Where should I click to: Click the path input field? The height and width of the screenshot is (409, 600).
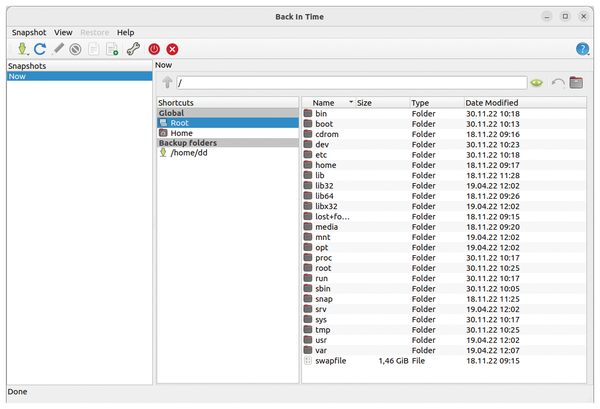(x=350, y=82)
